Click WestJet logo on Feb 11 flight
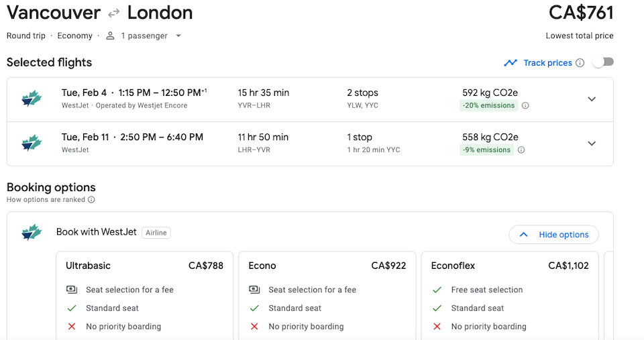Screen dimensions: 644x340 (32, 143)
